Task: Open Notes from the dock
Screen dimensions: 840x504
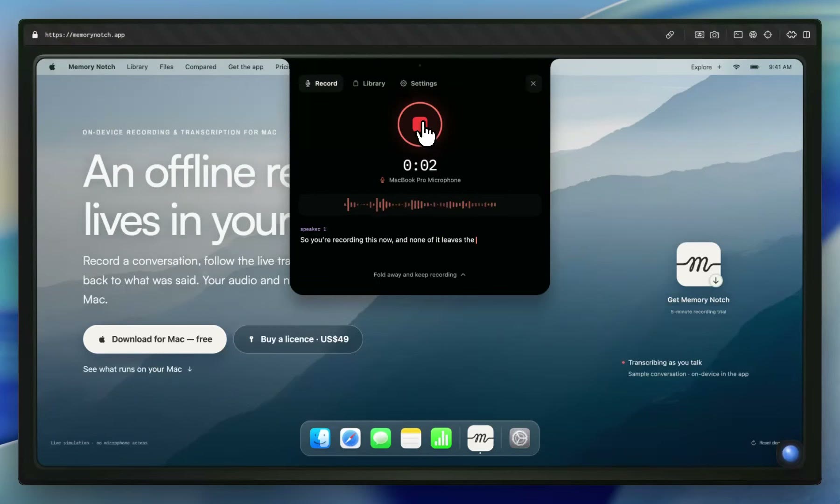Action: (x=411, y=438)
